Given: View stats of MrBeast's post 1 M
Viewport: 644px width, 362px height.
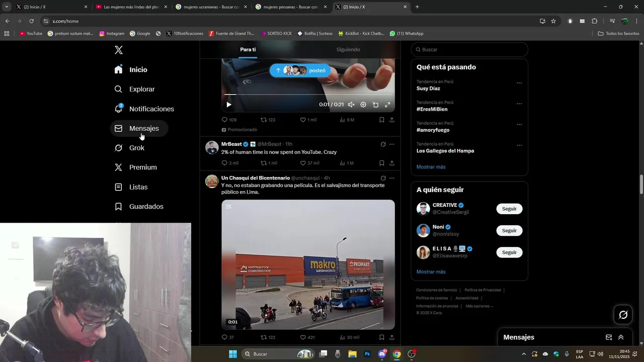Looking at the screenshot, I should click(347, 163).
